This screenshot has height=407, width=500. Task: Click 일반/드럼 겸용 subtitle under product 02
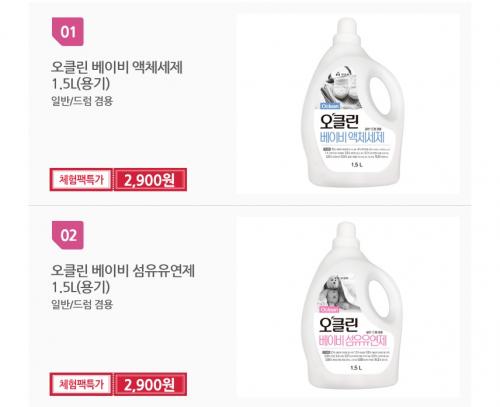point(82,304)
